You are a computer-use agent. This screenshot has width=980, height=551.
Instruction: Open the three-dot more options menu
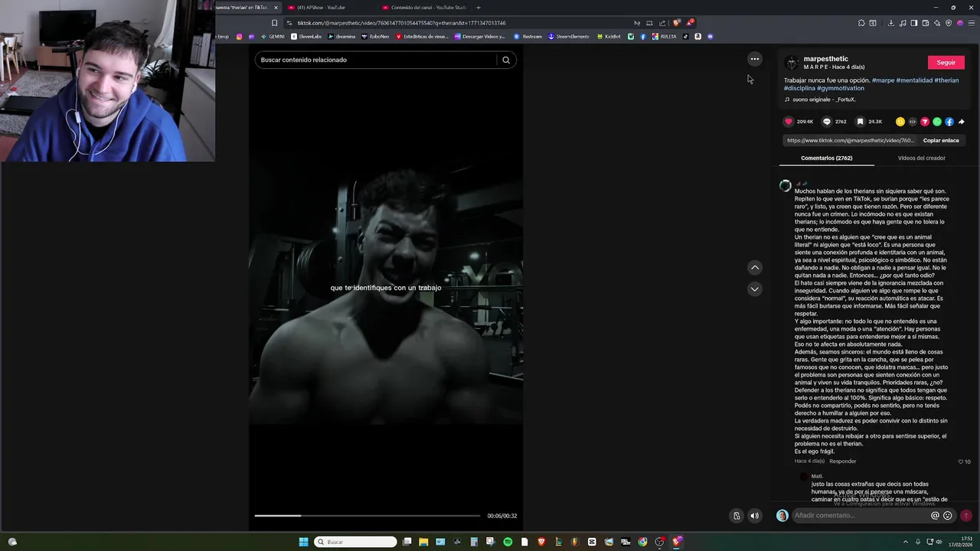pos(755,59)
